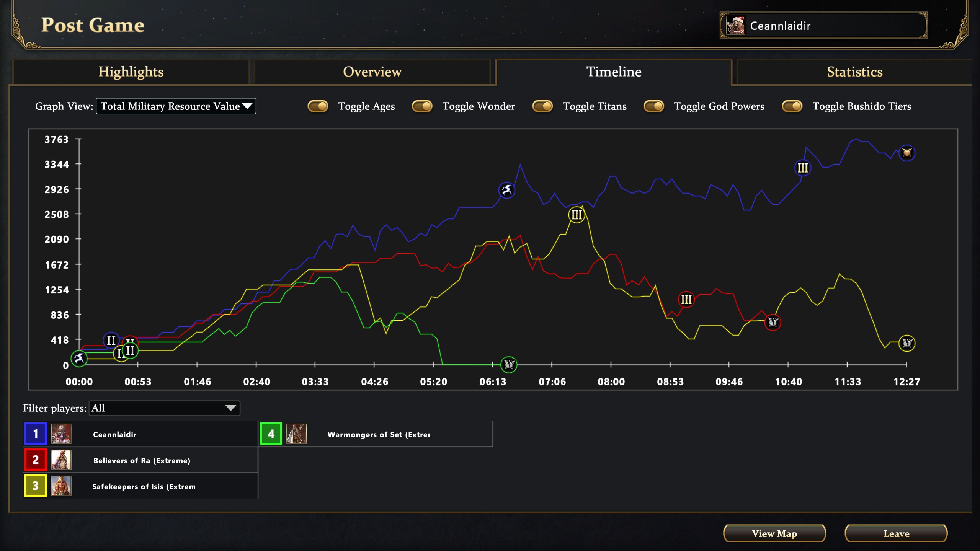Click Ceannlaidir's god portrait in player list

[x=61, y=434]
